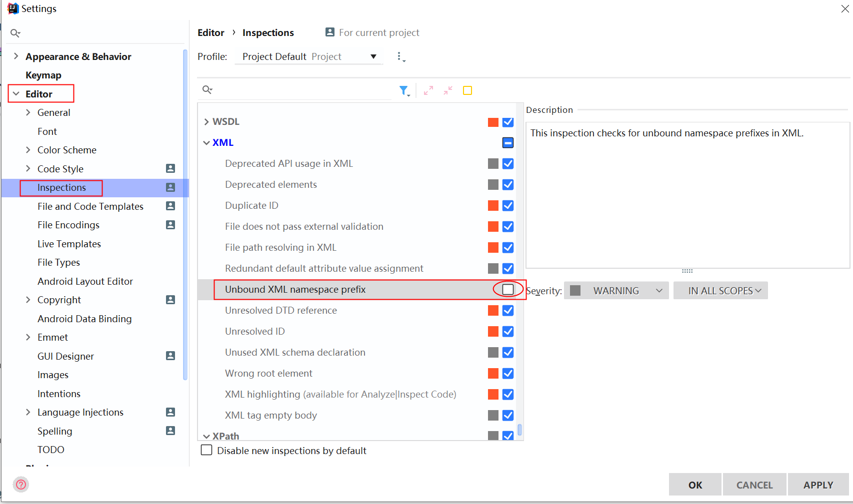Click the project icon beside File Encodings

click(x=170, y=225)
